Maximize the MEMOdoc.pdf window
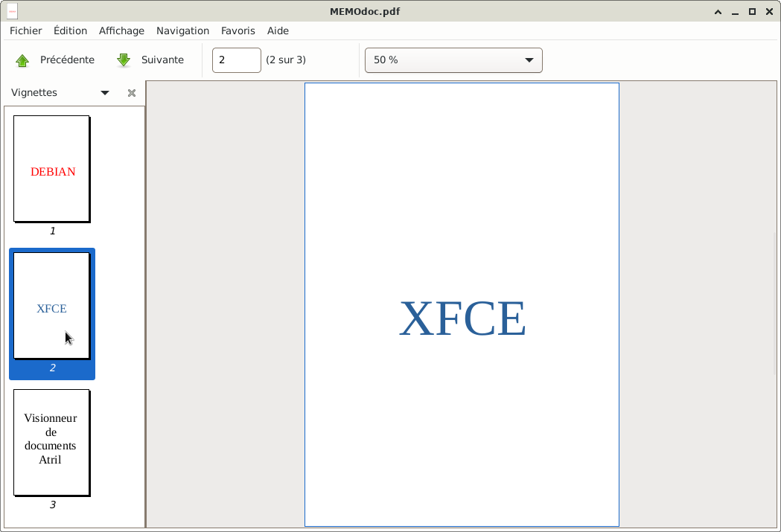 752,12
